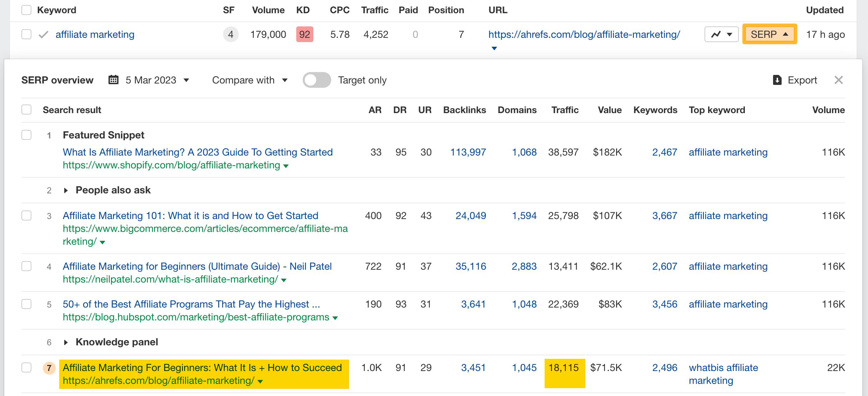Image resolution: width=868 pixels, height=396 pixels.
Task: Open the position history chart dropdown
Action: click(x=722, y=35)
